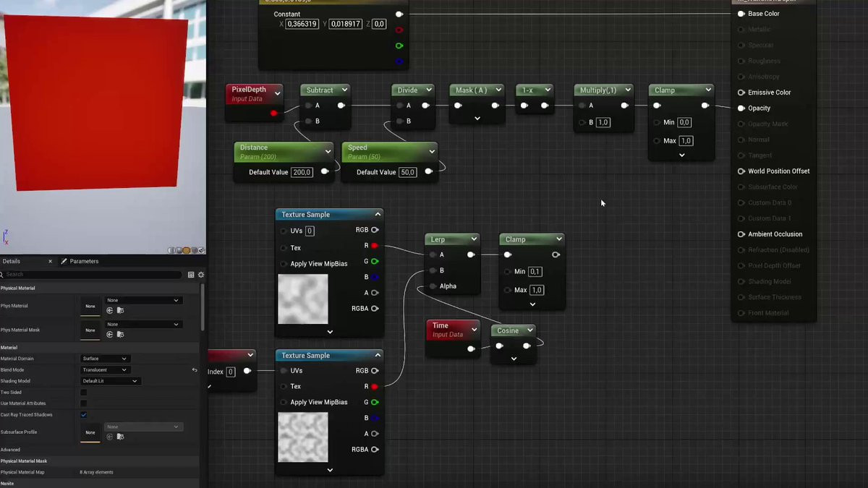
Task: Expand the Advanced section
Action: click(x=10, y=450)
